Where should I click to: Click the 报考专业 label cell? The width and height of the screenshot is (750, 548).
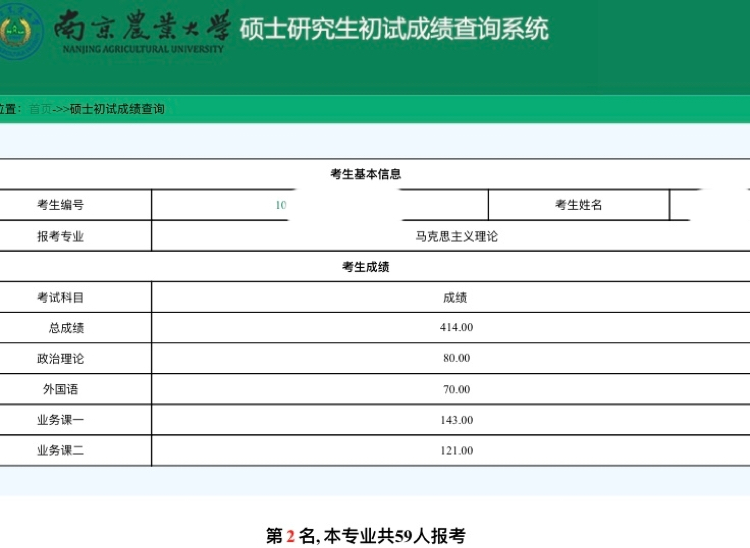coord(61,236)
